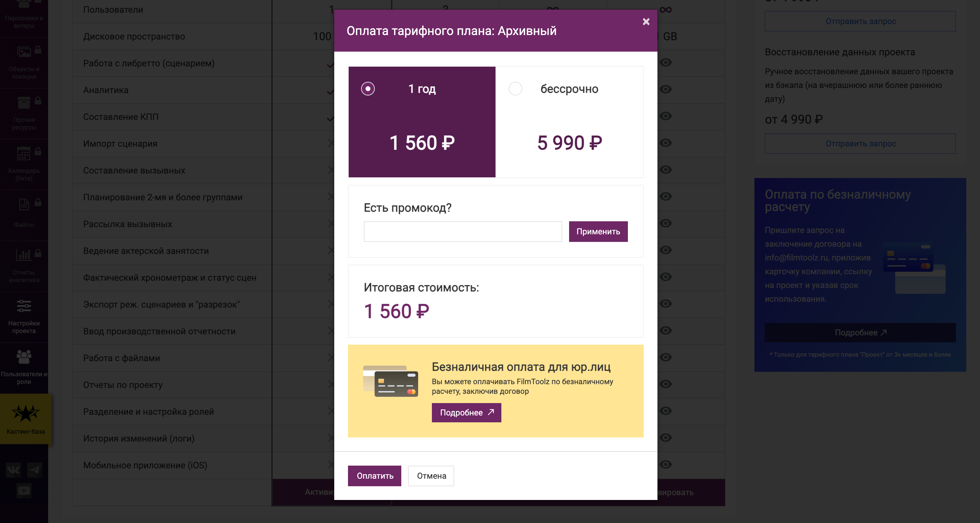Open "Подробнее" link in the yellow banner
The height and width of the screenshot is (523, 980).
466,412
